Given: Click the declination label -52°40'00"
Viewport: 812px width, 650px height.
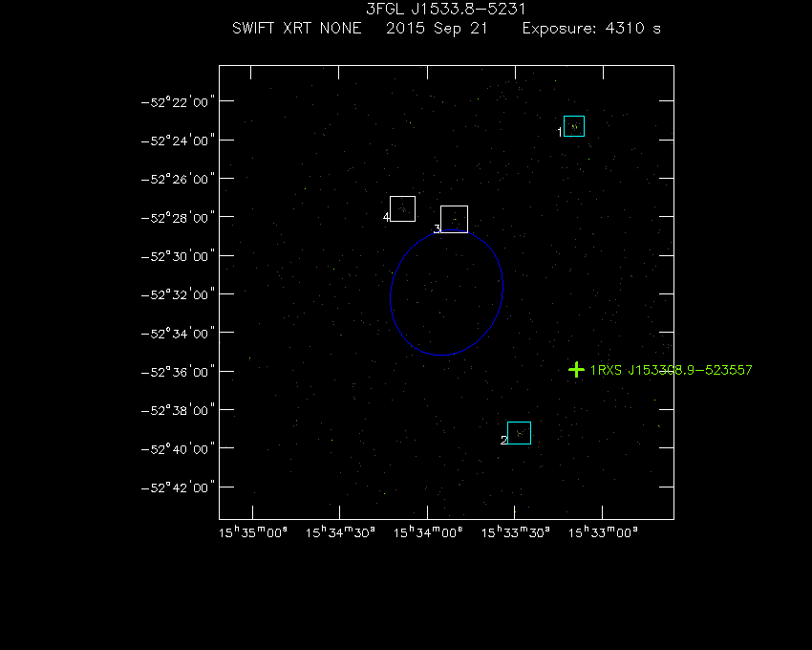Looking at the screenshot, I should point(178,449).
